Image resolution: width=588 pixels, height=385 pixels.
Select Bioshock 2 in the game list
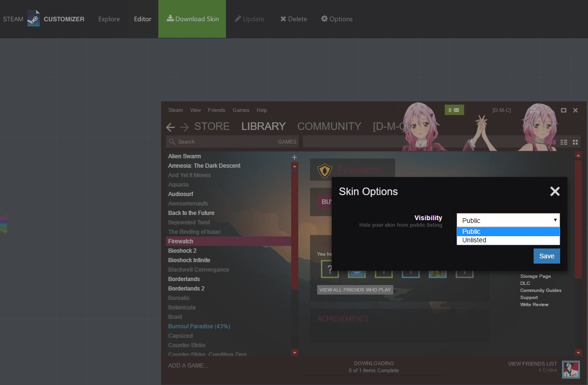pos(182,251)
